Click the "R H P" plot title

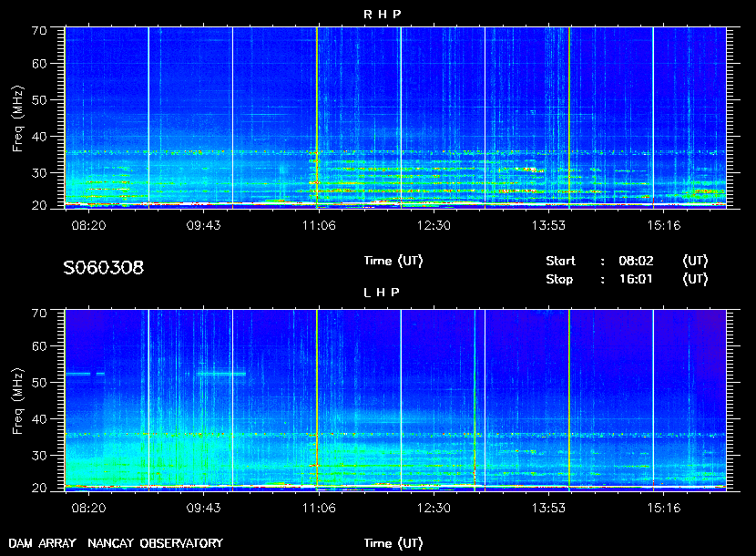point(382,15)
